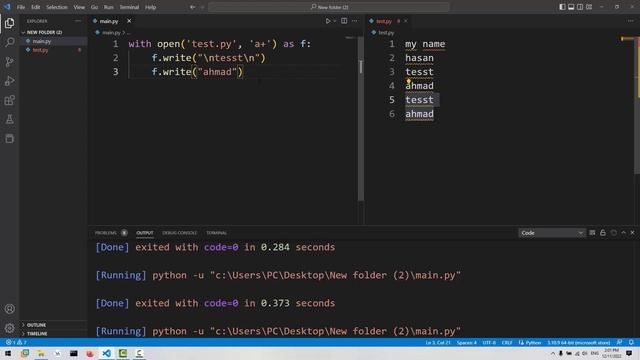Switch to the PROBLEMS panel tab
This screenshot has width=640, height=360.
[x=106, y=233]
